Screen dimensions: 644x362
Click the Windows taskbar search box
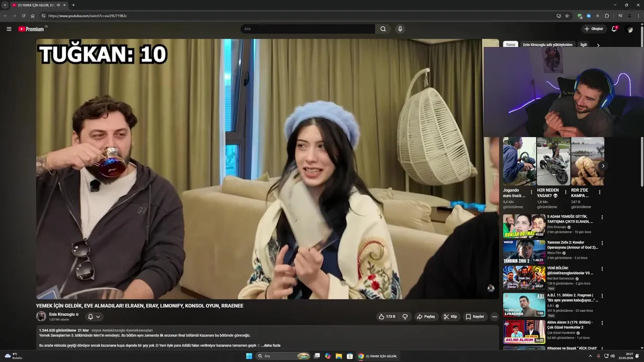pos(284,356)
